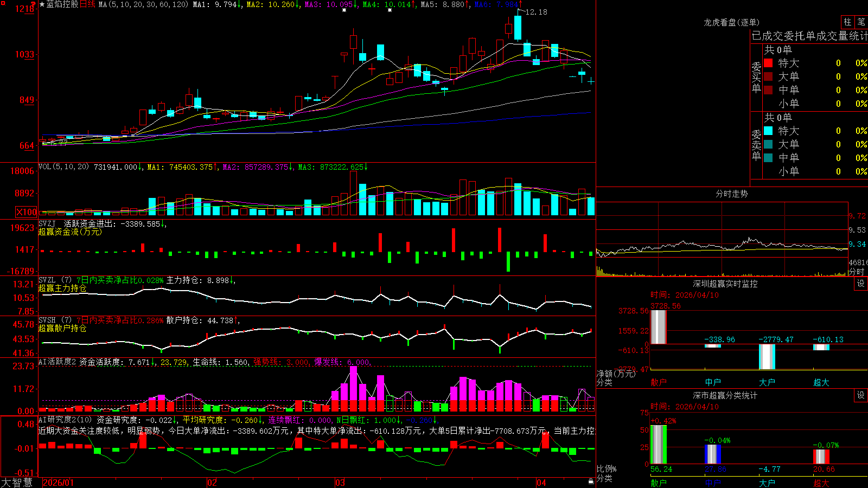This screenshot has height=488, width=868.
Task: Click the red 超大 bar labeled -0.07%
Action: [821, 457]
